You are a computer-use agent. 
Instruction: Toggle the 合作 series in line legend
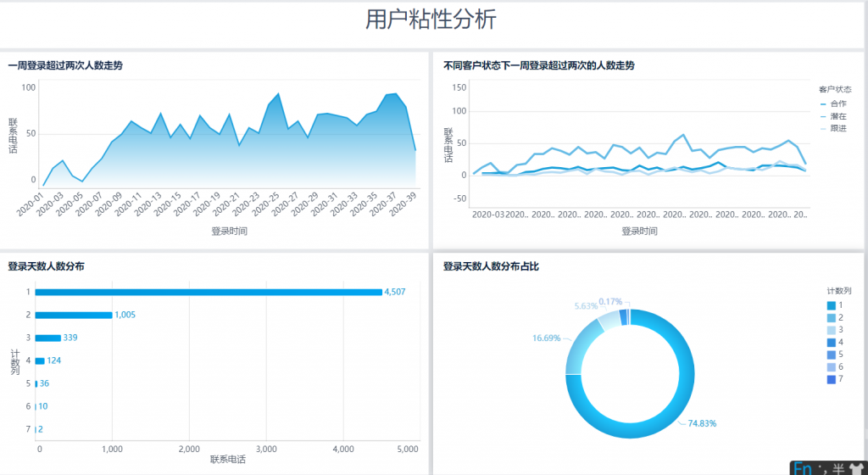click(832, 103)
